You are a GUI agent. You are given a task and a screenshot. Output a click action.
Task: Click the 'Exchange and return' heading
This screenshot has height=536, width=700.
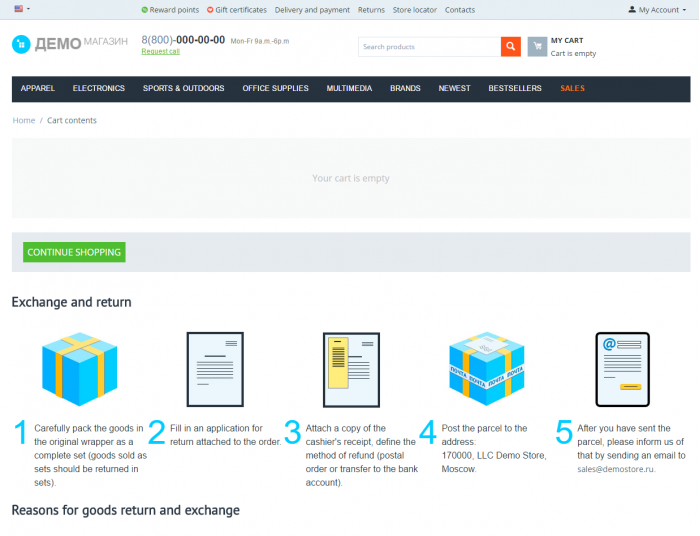coord(71,302)
